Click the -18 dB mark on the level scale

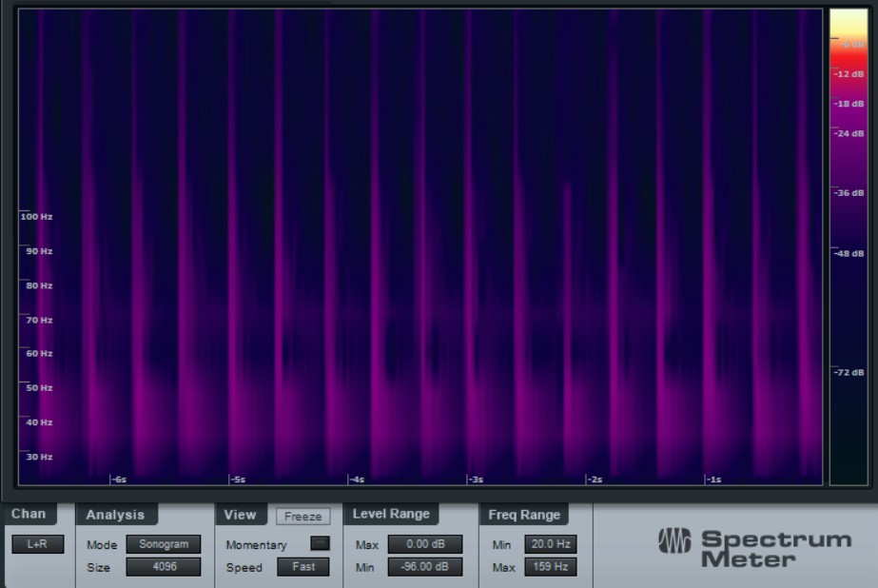point(849,104)
